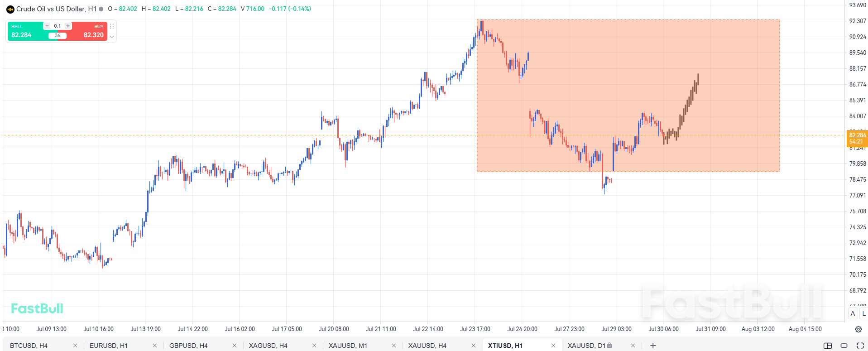The width and height of the screenshot is (868, 351).
Task: Toggle log scale with L button
Action: (863, 313)
